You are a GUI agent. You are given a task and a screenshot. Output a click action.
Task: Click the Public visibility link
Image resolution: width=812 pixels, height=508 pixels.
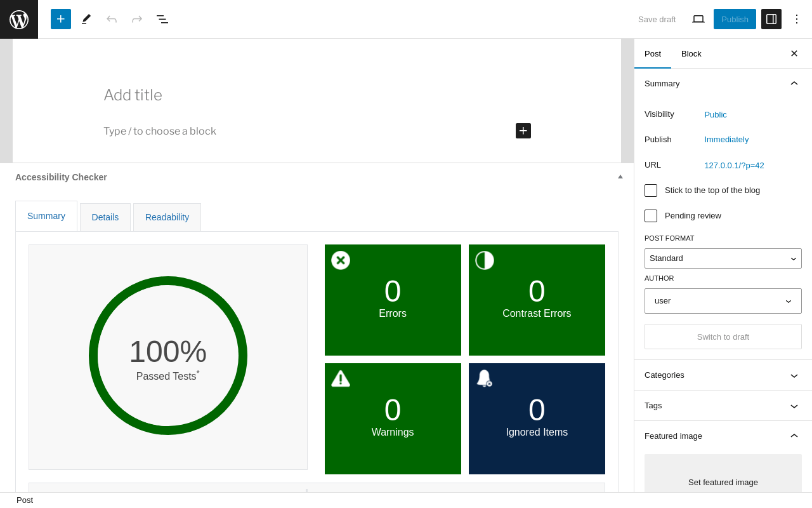[x=716, y=115]
